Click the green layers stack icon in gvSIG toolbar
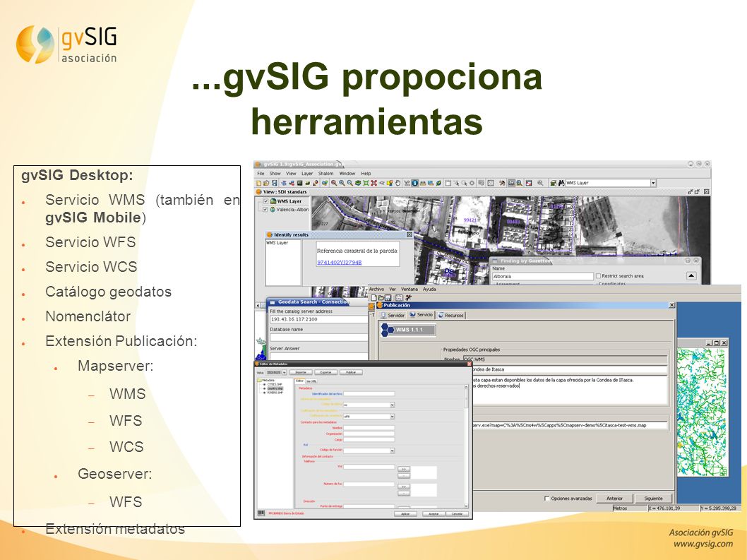Image resolution: width=747 pixels, height=560 pixels. pos(358,183)
